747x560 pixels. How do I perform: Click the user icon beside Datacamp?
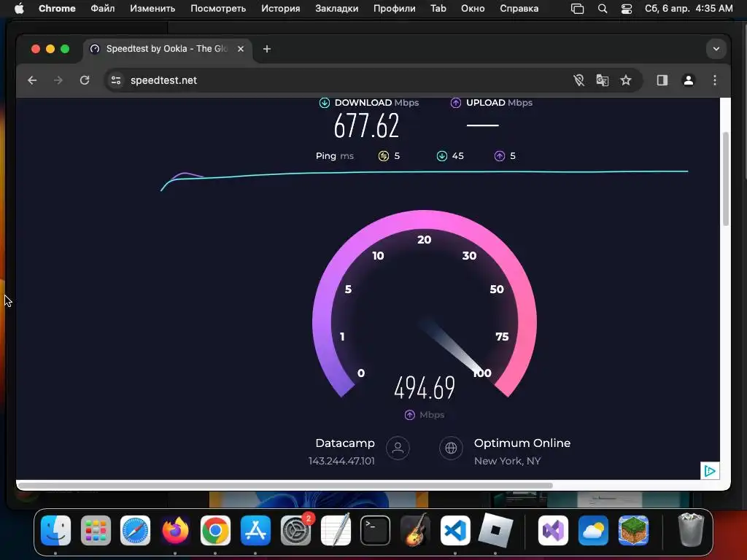click(398, 448)
